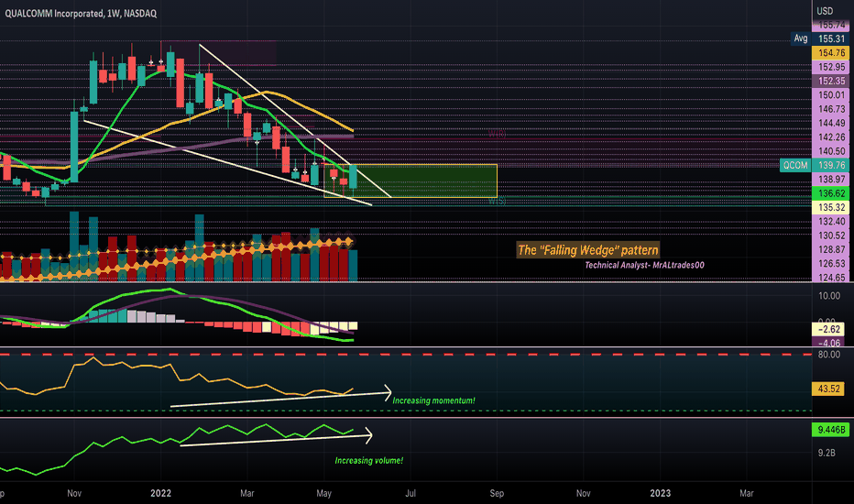Select the Increasing momentum! annotation
854x504 pixels.
pyautogui.click(x=433, y=400)
